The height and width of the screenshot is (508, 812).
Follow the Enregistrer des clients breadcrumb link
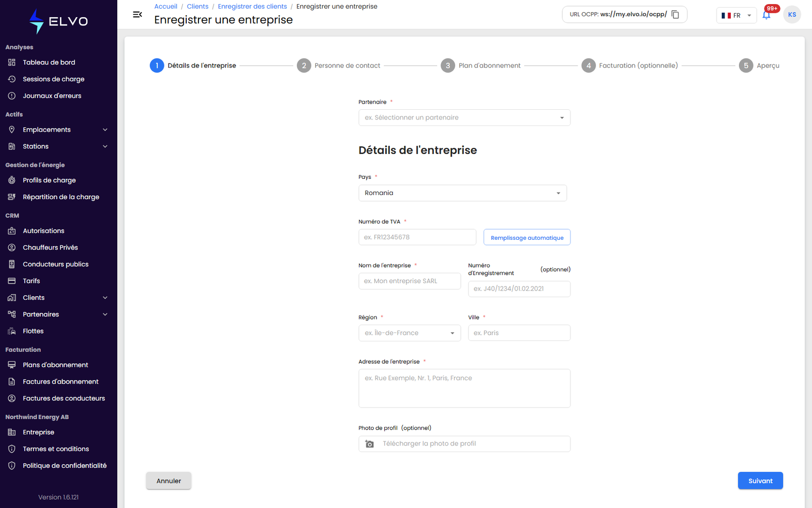[x=252, y=7]
